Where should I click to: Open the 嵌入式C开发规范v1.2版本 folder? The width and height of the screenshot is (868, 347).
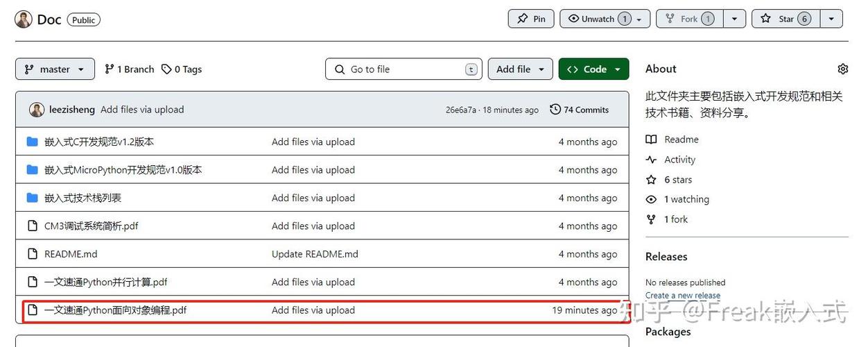[99, 142]
